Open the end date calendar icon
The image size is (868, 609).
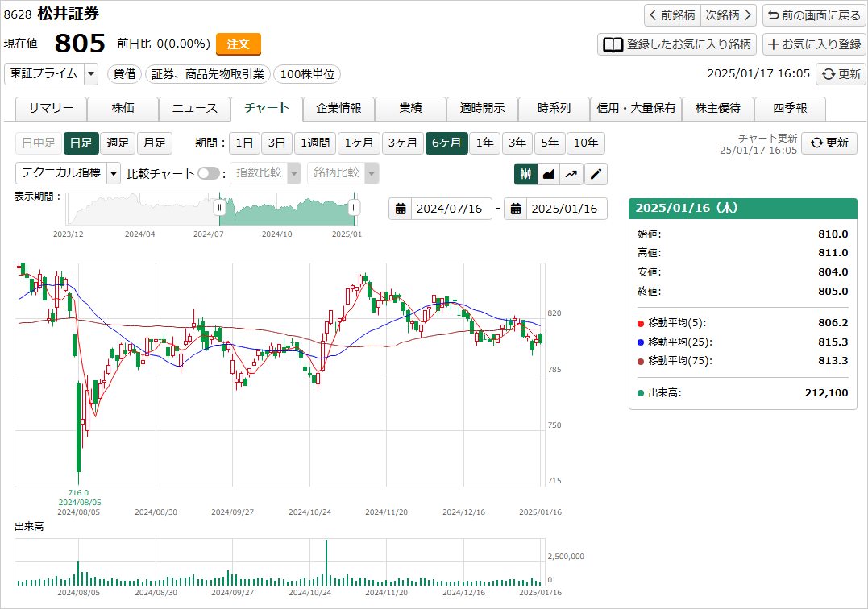[515, 209]
